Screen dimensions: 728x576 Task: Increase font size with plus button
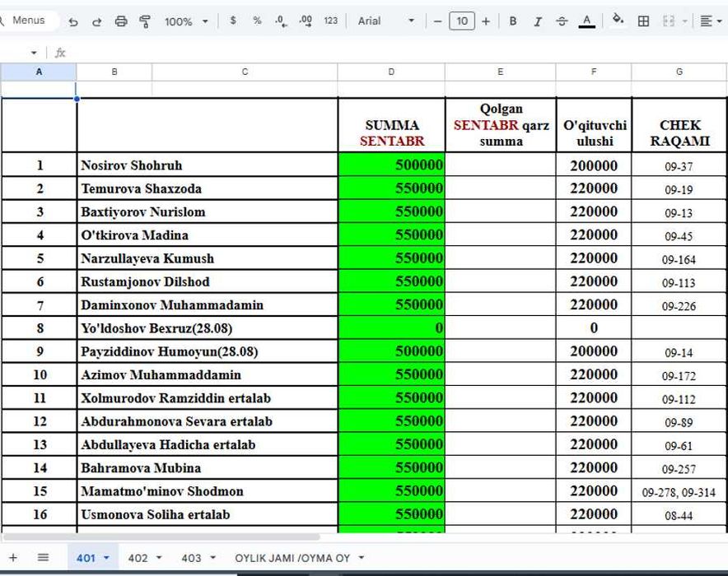tap(486, 21)
